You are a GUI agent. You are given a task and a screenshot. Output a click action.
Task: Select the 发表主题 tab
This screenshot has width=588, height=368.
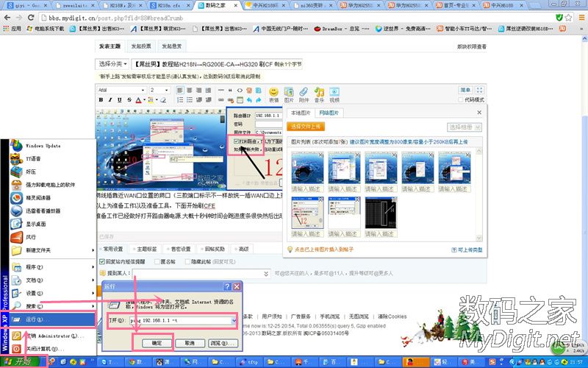110,46
